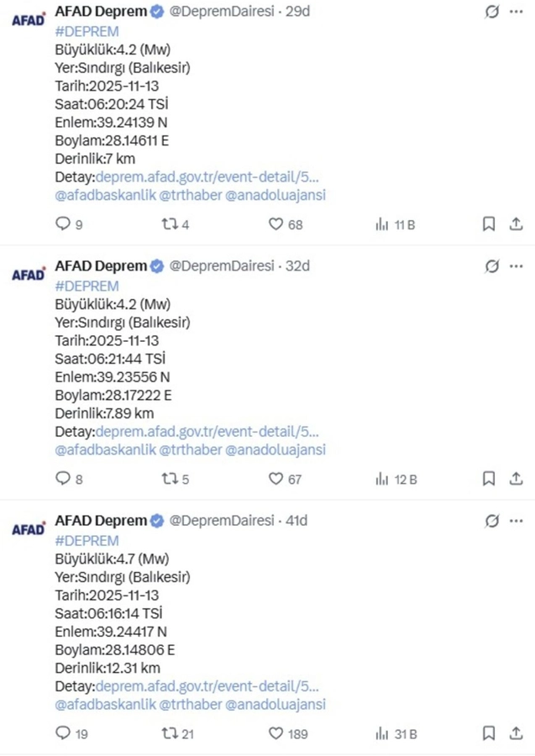Open more options on the 32d tweet

pyautogui.click(x=516, y=266)
